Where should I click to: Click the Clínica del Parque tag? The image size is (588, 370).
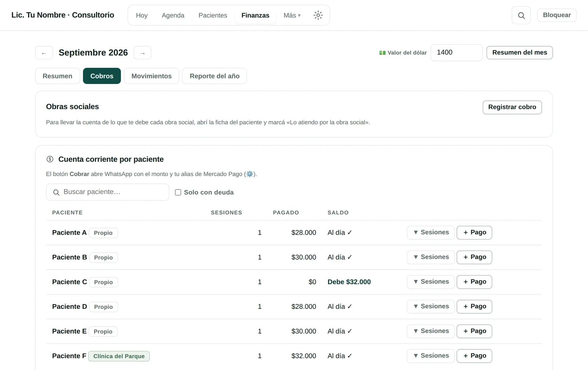[x=119, y=356]
